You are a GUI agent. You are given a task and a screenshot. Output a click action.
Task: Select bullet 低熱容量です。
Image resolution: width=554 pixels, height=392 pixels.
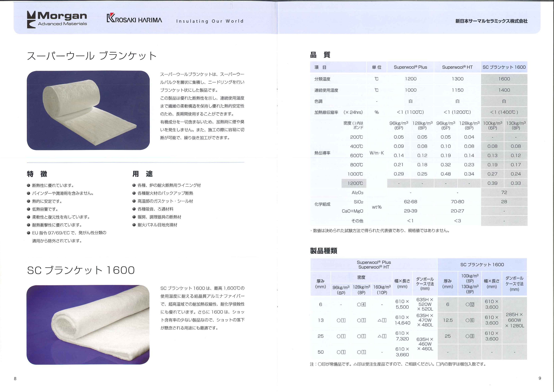(x=43, y=209)
